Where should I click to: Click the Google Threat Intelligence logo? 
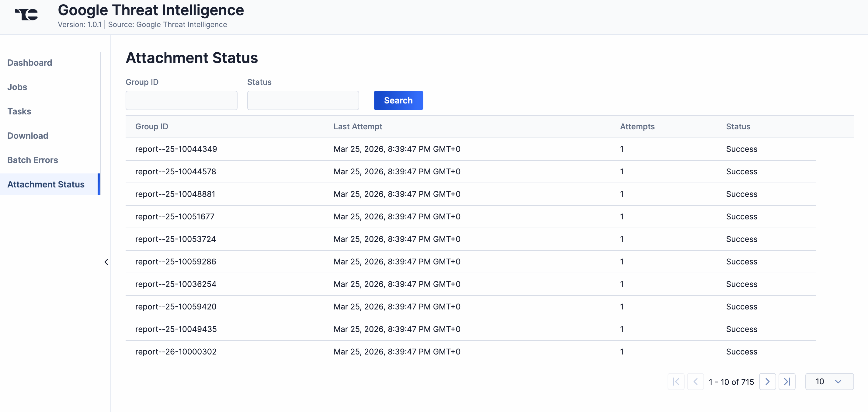click(x=26, y=14)
